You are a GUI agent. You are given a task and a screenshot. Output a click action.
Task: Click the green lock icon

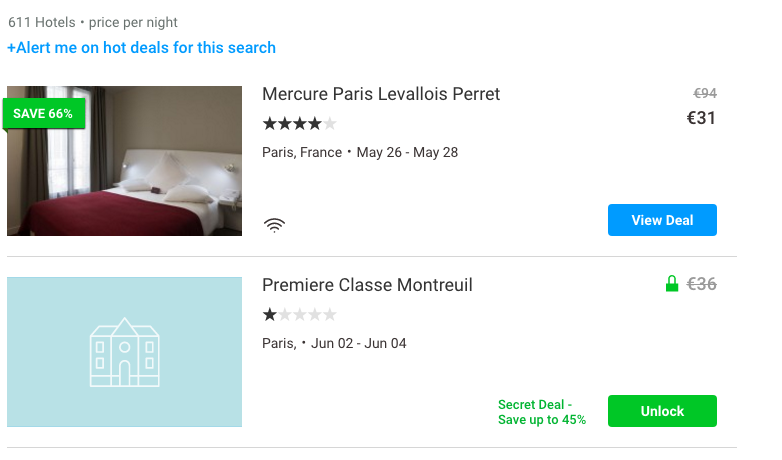pos(672,285)
